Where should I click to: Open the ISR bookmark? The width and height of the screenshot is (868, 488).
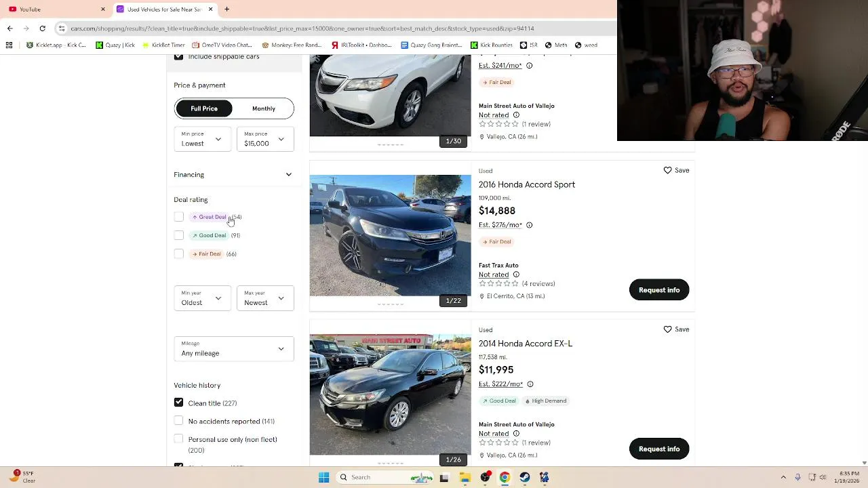(529, 45)
